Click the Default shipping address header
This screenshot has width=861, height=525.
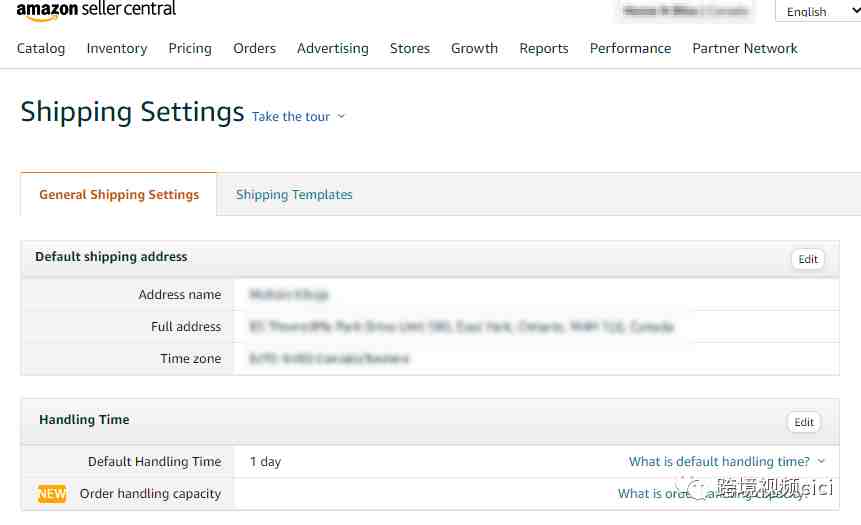click(111, 256)
